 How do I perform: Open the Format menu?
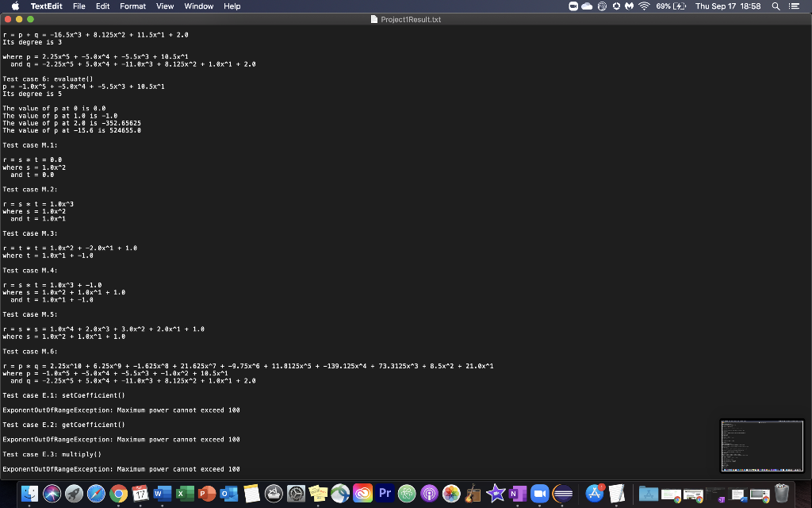132,6
